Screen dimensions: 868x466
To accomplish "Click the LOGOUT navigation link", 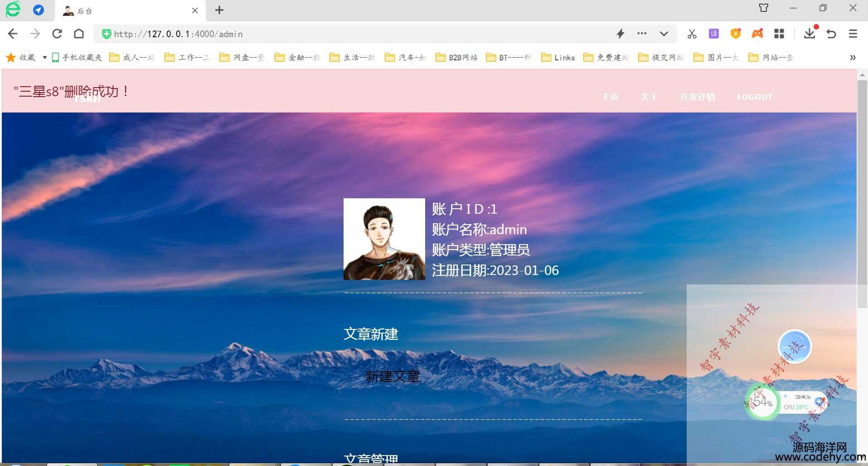I will [755, 97].
